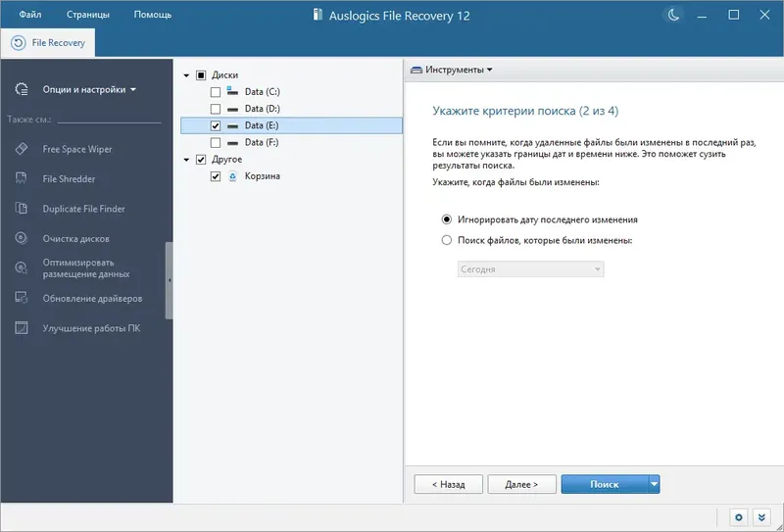The image size is (784, 532).
Task: Click the Data (E:) drive icon
Action: (x=232, y=126)
